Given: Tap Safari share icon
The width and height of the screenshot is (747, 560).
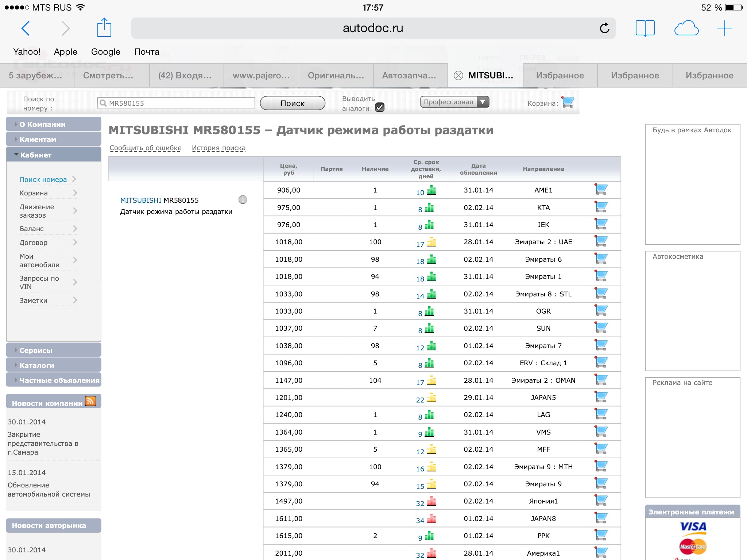Looking at the screenshot, I should tap(104, 28).
